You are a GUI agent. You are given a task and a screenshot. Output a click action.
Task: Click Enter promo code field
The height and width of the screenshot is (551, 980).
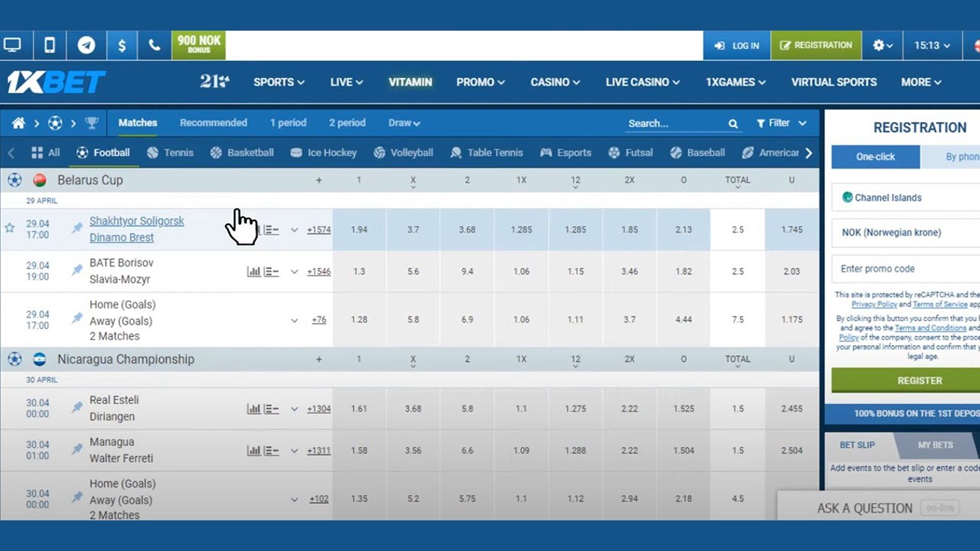pyautogui.click(x=906, y=269)
